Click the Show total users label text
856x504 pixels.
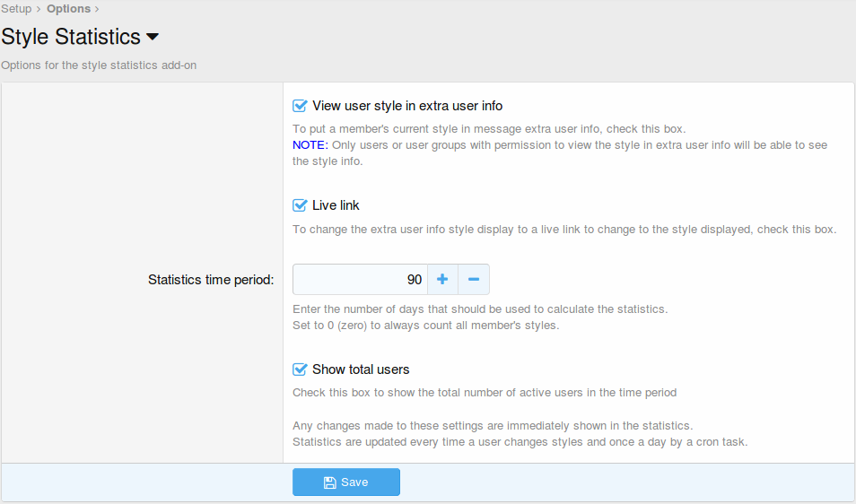point(361,369)
